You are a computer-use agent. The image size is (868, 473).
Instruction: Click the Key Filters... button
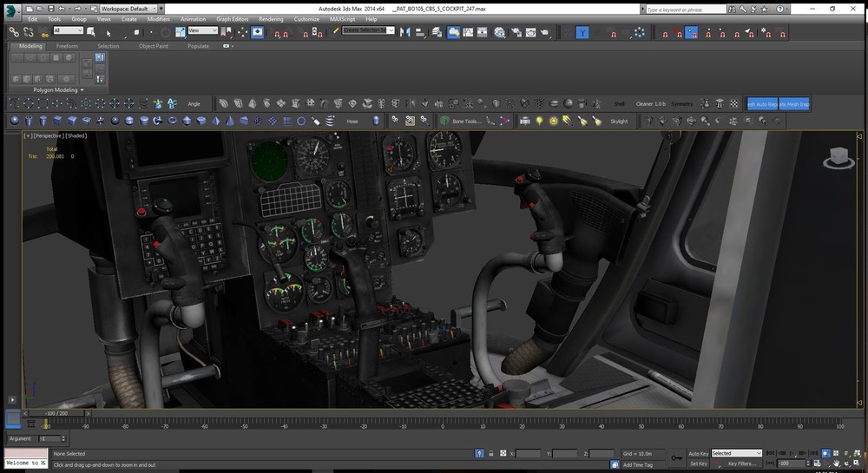click(744, 463)
